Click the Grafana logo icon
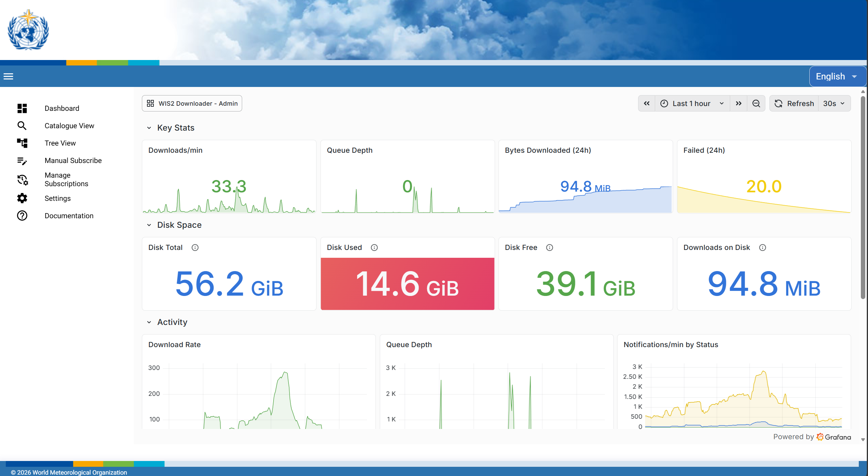The height and width of the screenshot is (476, 868). [820, 437]
